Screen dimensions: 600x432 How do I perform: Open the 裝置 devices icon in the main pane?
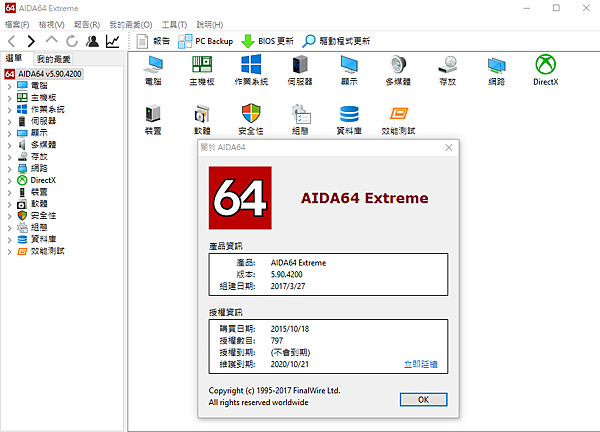pos(153,119)
